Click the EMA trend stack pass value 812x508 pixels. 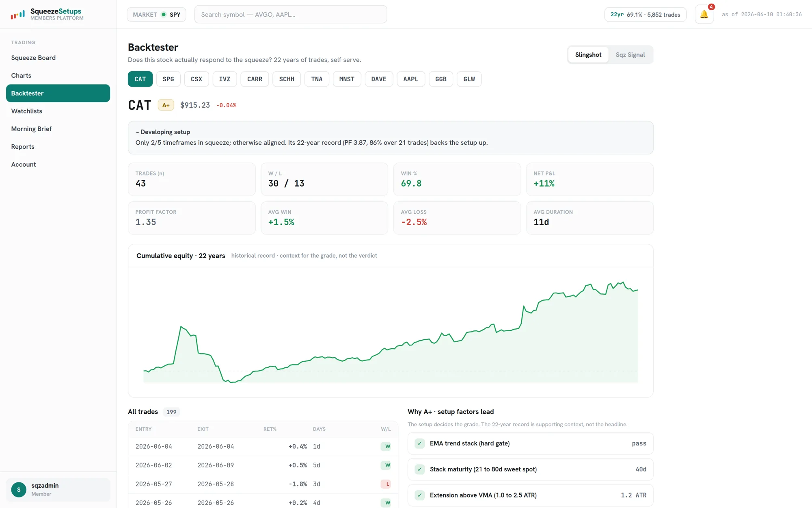point(639,443)
